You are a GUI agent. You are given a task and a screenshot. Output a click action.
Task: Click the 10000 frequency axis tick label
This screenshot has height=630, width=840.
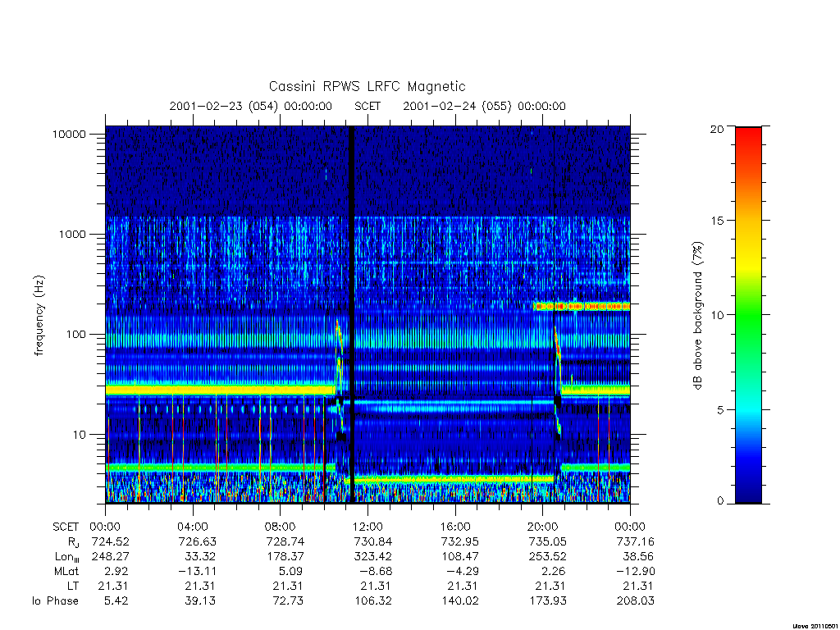[69, 134]
